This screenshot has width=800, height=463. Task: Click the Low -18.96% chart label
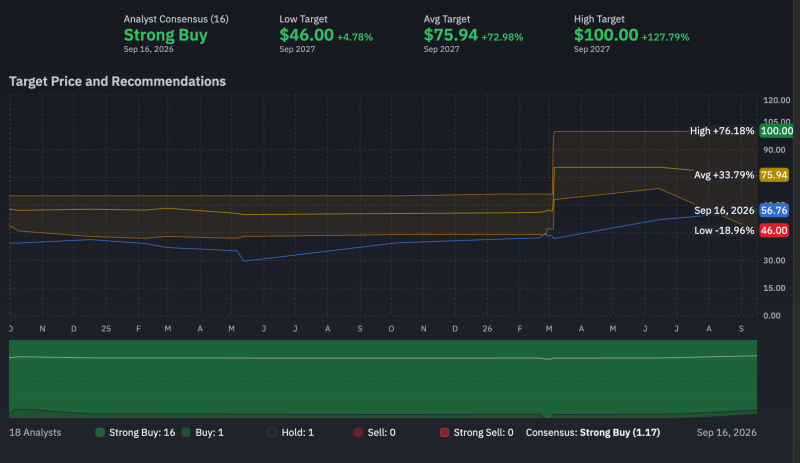(724, 230)
